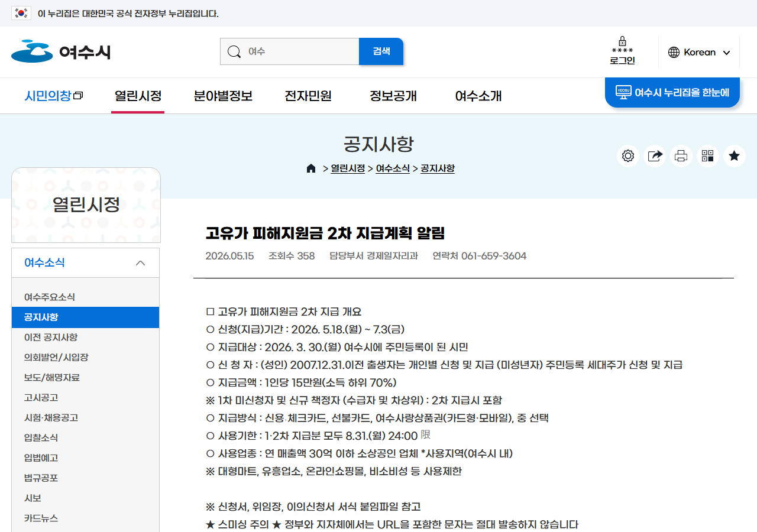Image resolution: width=757 pixels, height=532 pixels.
Task: Click the official e-government site notice text
Action: click(128, 14)
